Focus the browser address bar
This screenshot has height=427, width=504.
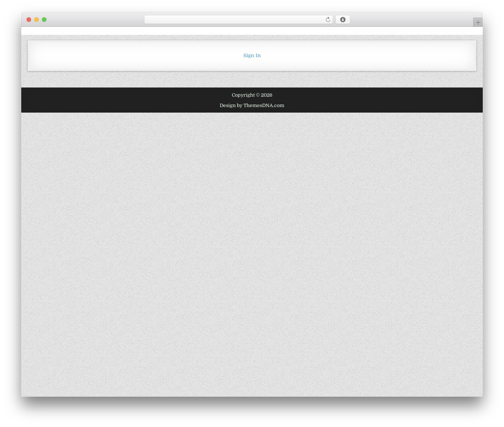[239, 20]
